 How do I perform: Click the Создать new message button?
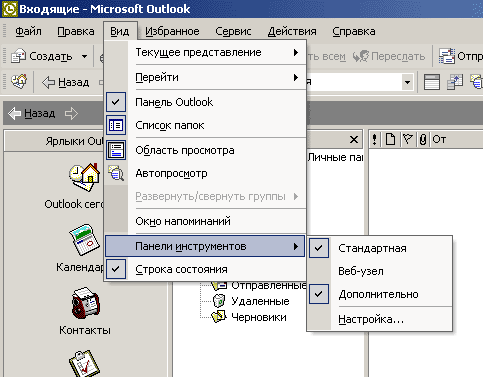(x=42, y=56)
